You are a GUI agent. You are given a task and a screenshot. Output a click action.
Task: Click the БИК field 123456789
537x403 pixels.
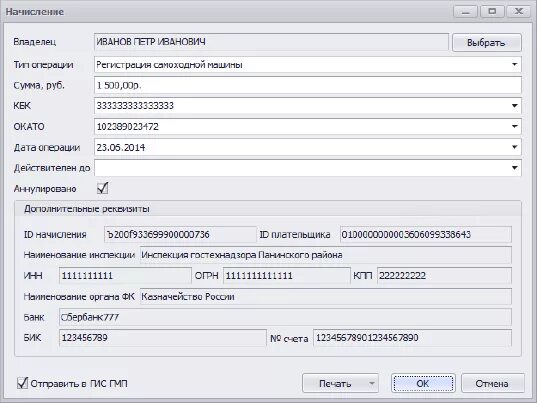tap(163, 338)
